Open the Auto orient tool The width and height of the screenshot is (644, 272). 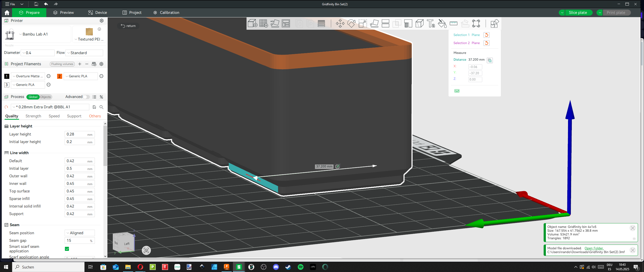click(x=275, y=23)
